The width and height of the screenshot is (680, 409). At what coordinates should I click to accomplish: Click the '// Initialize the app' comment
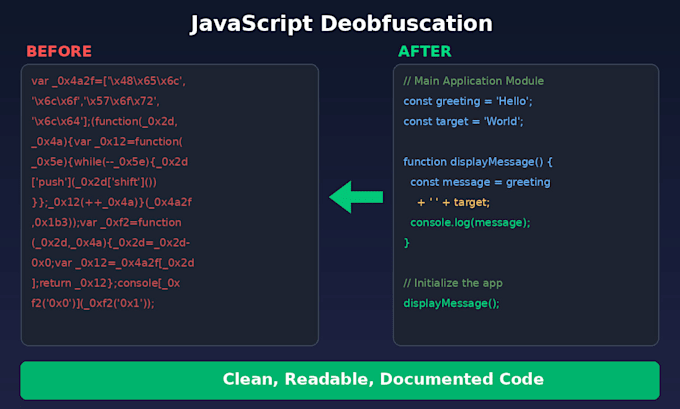pos(453,283)
